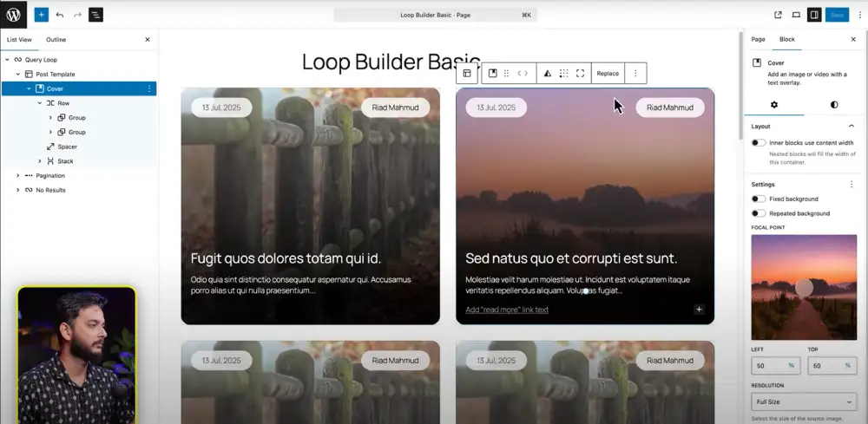The image size is (868, 424).
Task: Click Replace in the block toolbar
Action: 608,73
